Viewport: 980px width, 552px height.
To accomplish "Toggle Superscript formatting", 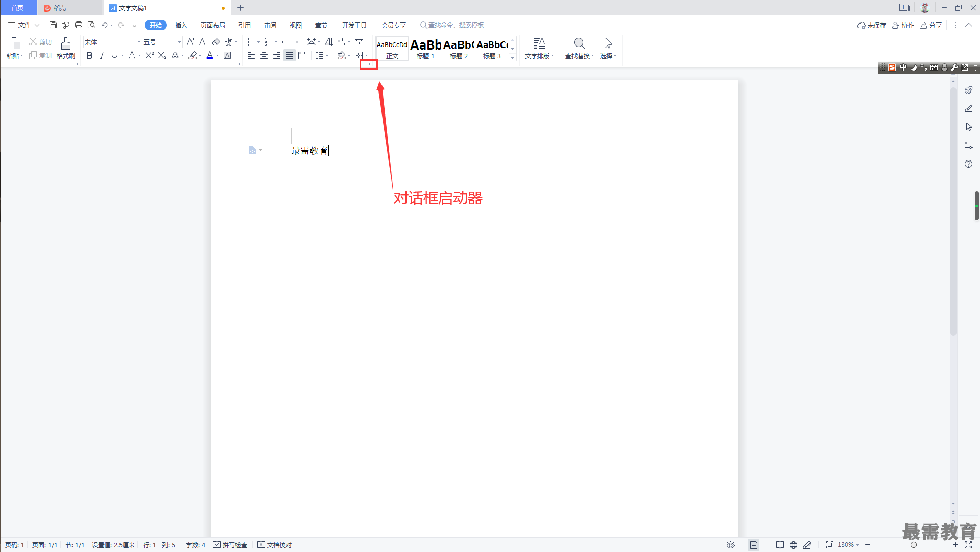I will tap(149, 55).
